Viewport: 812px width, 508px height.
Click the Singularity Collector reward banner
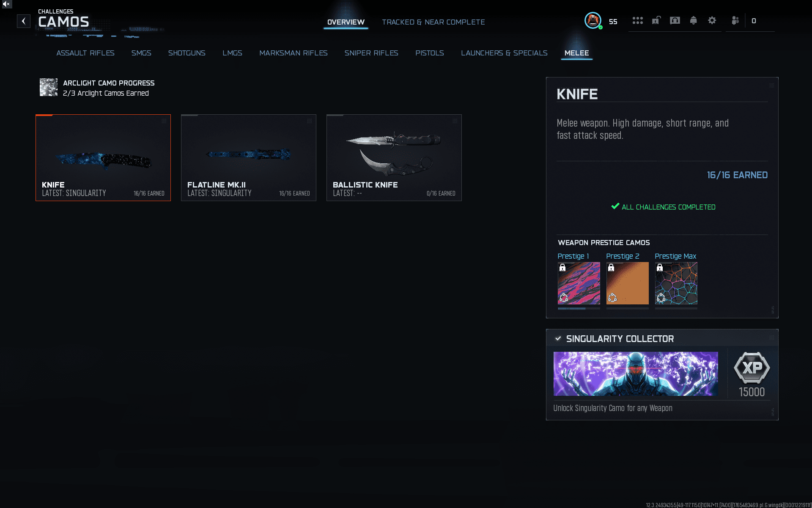635,374
